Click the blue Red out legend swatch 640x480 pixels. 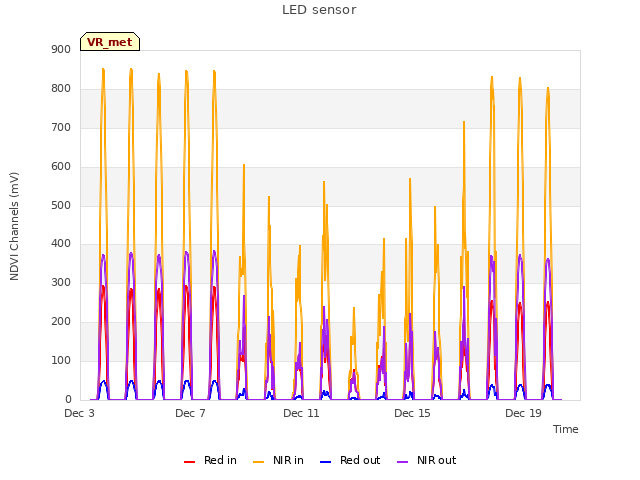tap(325, 462)
